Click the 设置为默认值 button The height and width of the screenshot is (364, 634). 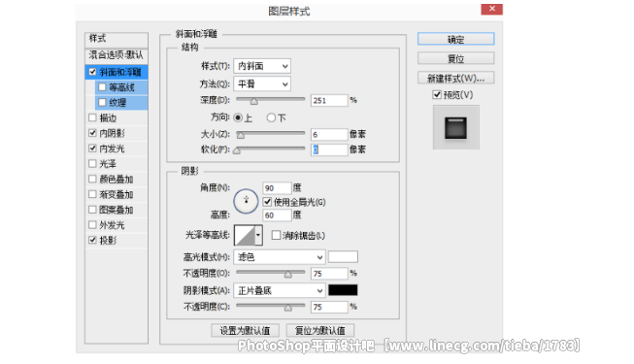tap(245, 330)
